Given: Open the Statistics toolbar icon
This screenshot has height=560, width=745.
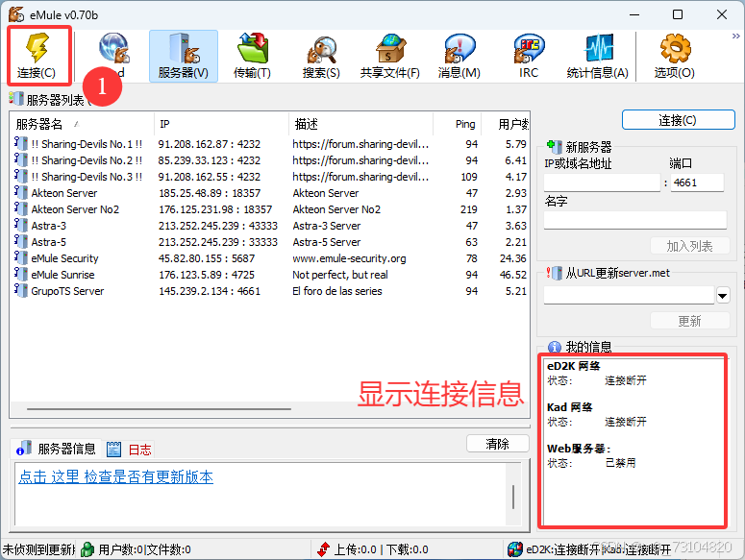Looking at the screenshot, I should pos(598,48).
